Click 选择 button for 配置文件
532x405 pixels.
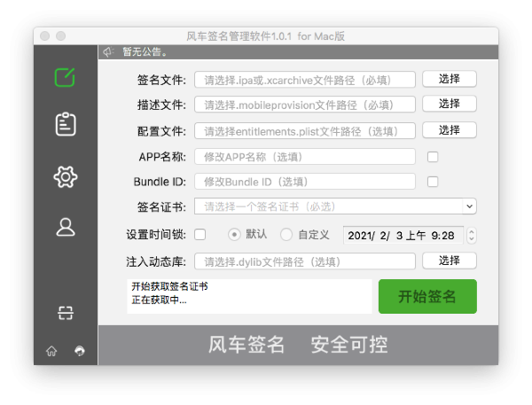coord(450,130)
